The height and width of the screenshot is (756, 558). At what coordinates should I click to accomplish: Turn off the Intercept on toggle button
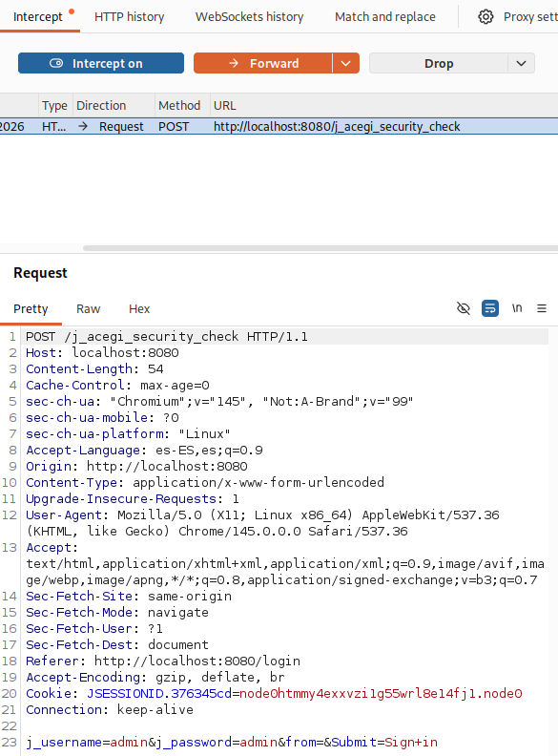(x=101, y=63)
